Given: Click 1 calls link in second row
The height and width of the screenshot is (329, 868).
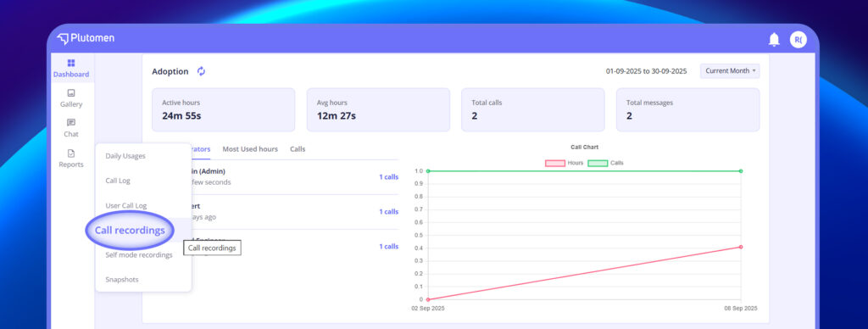Looking at the screenshot, I should 388,212.
